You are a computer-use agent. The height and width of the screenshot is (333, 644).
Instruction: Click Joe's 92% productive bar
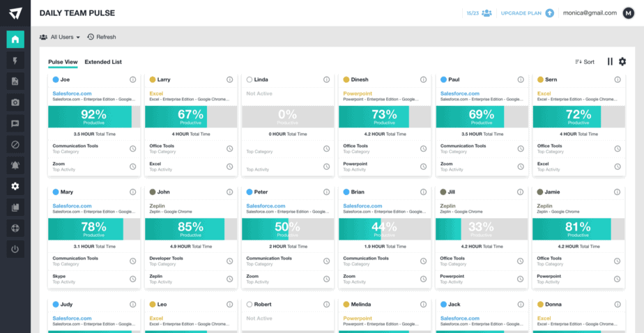pyautogui.click(x=94, y=116)
